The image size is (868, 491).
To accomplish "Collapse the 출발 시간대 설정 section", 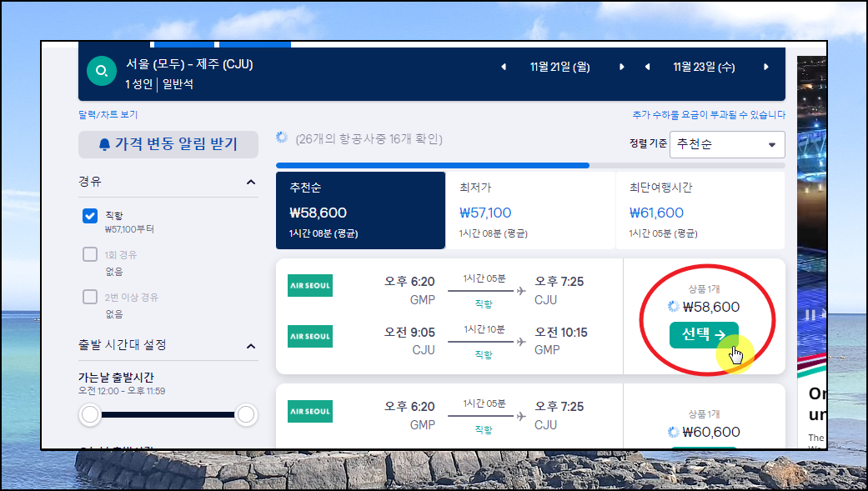I will (251, 346).
